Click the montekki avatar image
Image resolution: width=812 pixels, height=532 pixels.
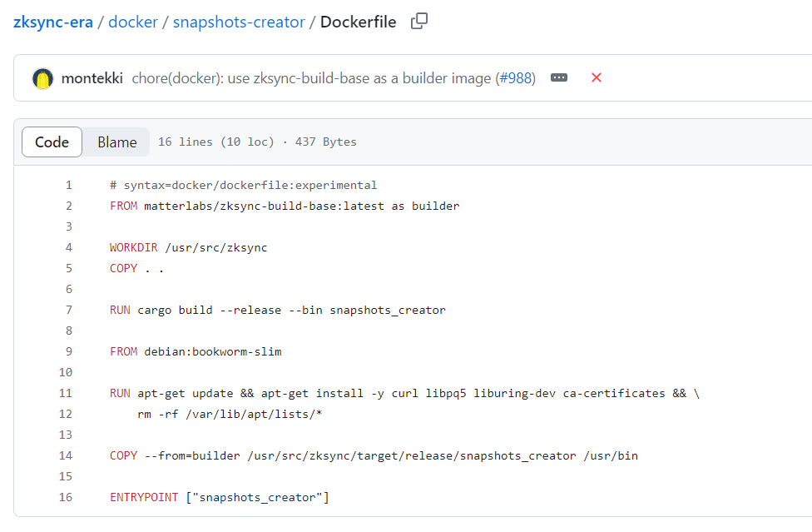(42, 78)
